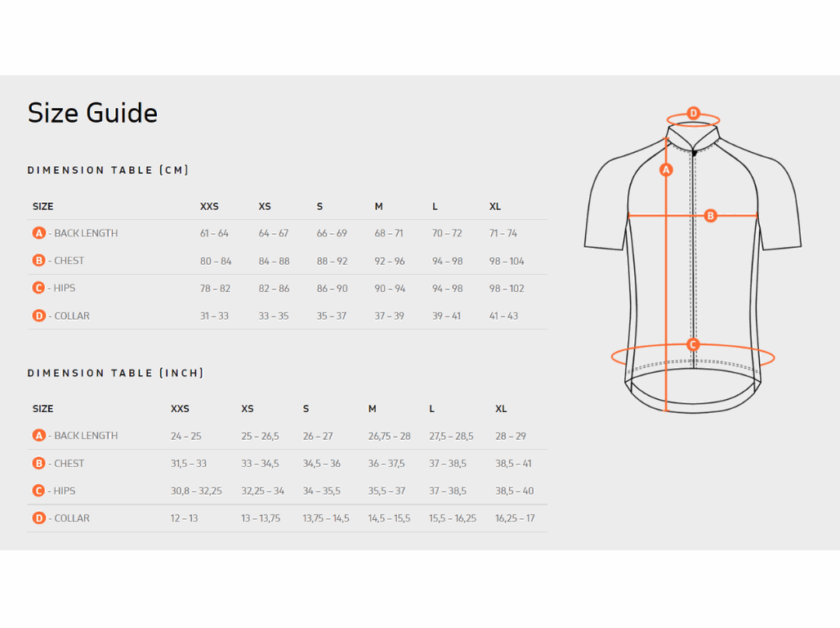Select the D icon beside Collar in CM table
840x628 pixels.
click(x=38, y=316)
